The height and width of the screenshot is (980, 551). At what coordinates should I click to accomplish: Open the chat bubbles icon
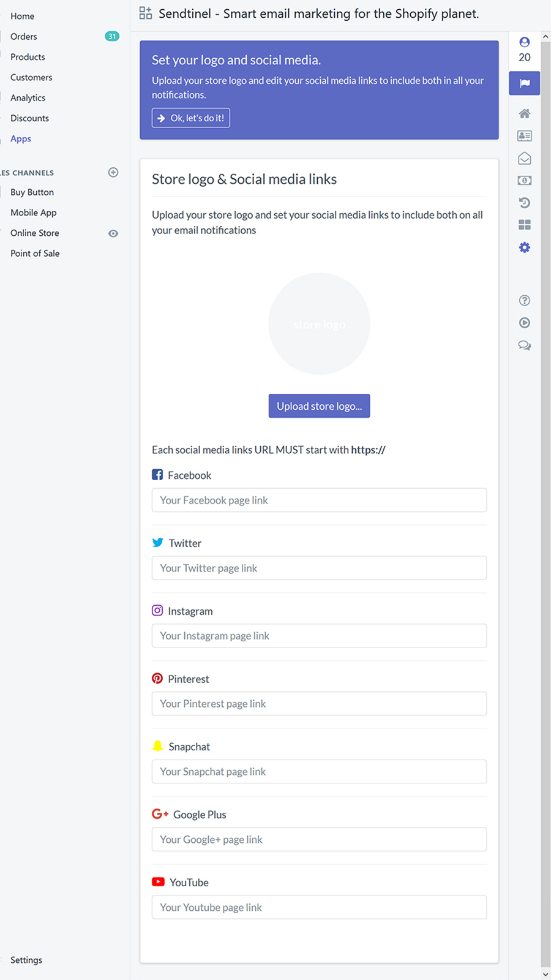[x=525, y=345]
